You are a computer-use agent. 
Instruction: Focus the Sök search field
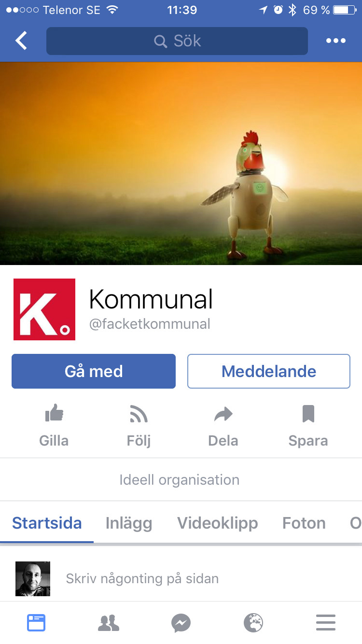177,41
